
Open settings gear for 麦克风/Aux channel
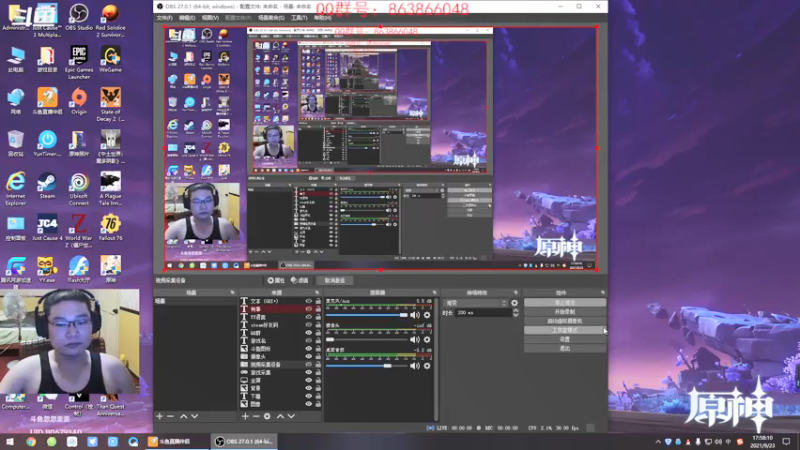click(x=427, y=315)
